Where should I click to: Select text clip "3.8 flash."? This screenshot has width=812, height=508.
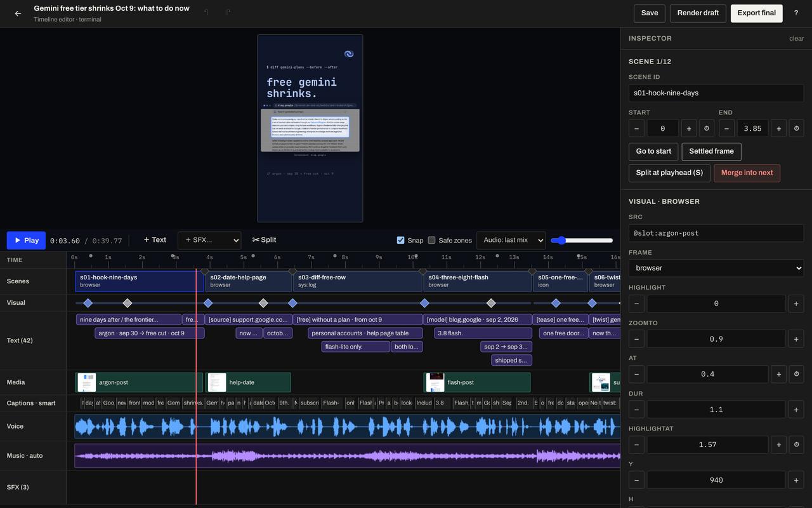click(483, 333)
